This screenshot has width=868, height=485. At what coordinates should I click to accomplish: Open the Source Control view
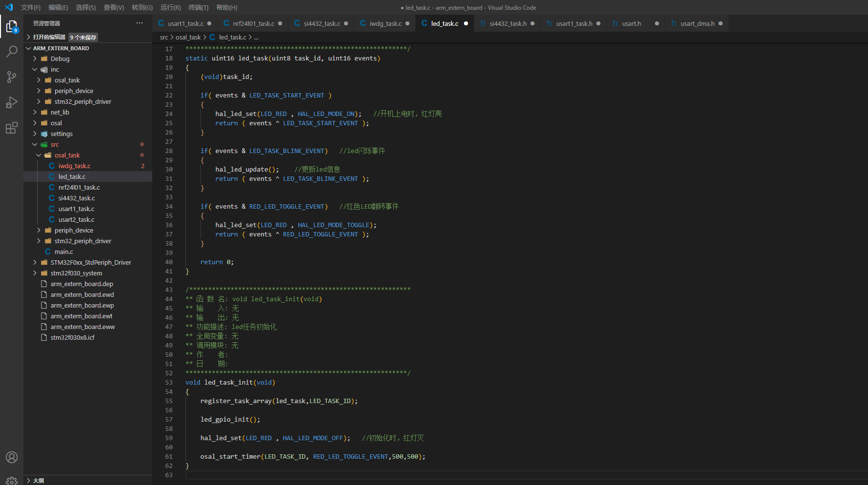tap(12, 77)
